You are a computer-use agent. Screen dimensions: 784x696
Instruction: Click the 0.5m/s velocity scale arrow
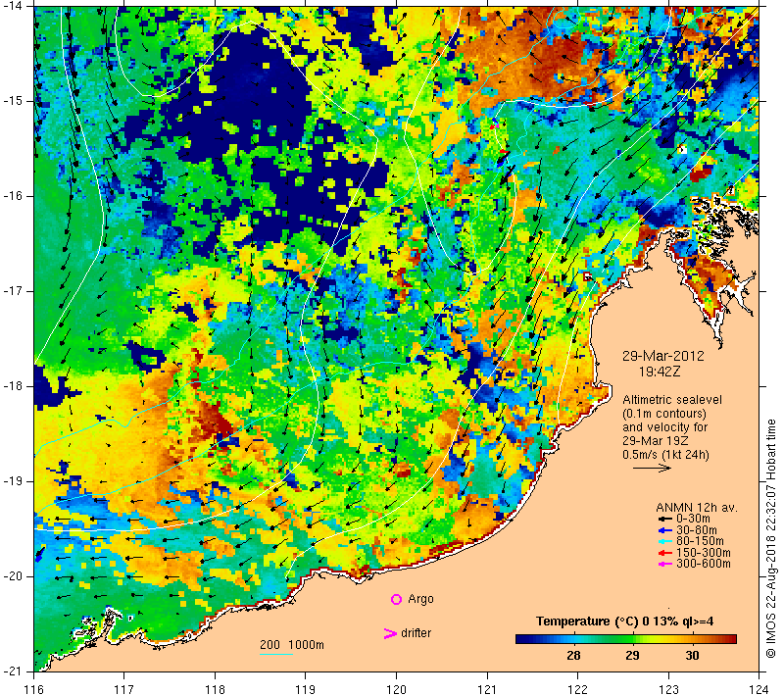(x=652, y=468)
